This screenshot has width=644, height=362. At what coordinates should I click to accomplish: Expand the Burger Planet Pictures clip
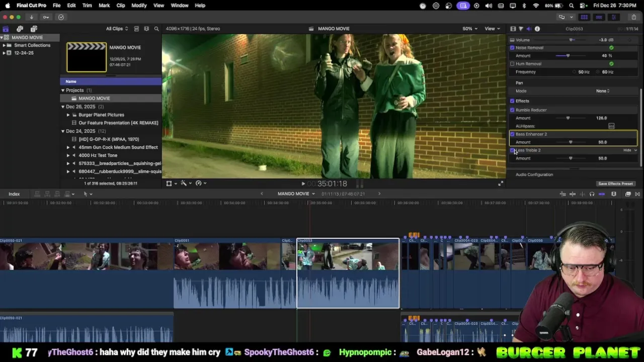point(68,115)
